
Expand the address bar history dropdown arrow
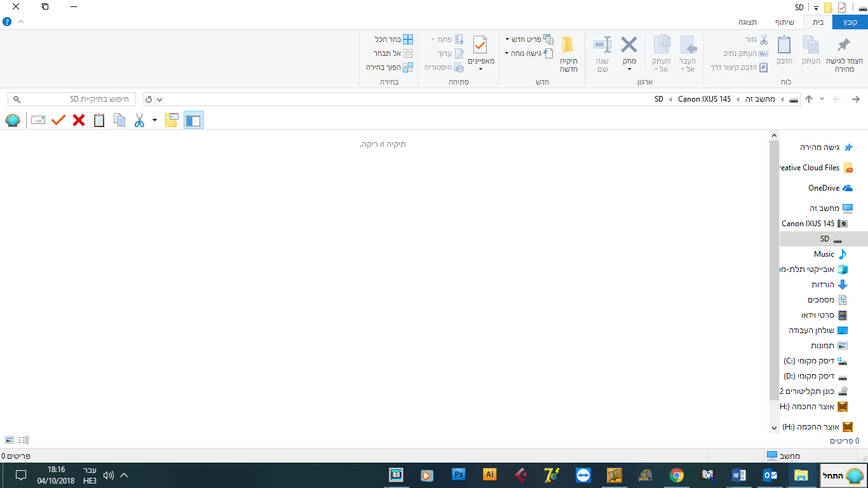pos(159,99)
